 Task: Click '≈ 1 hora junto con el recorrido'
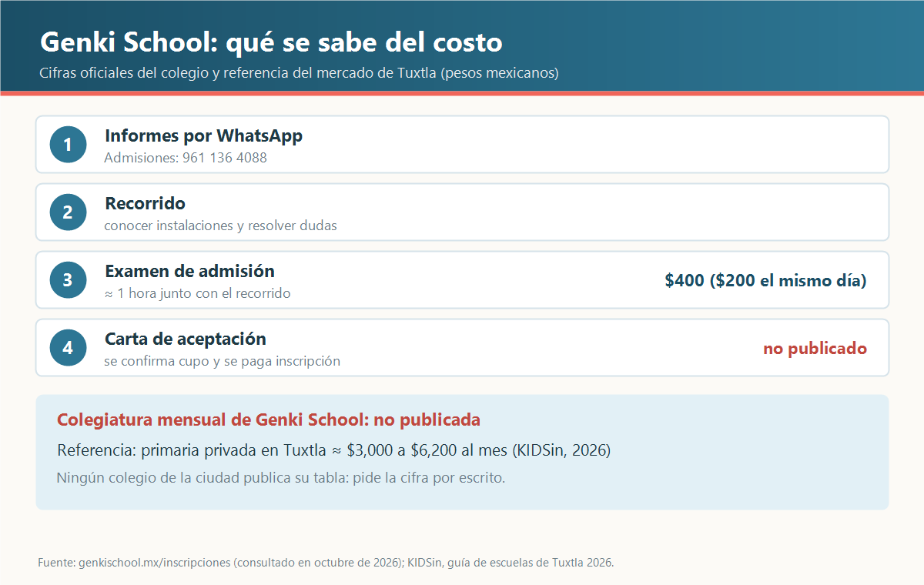click(197, 293)
